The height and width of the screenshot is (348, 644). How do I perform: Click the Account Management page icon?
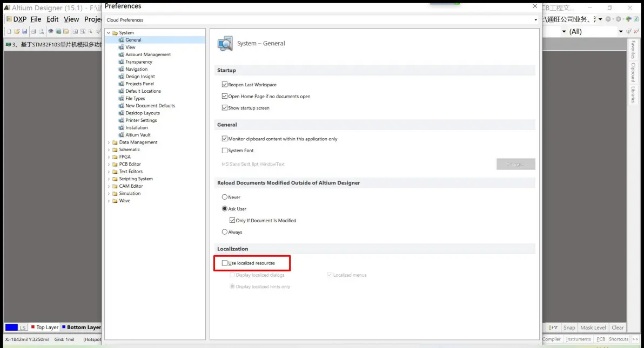pyautogui.click(x=121, y=54)
